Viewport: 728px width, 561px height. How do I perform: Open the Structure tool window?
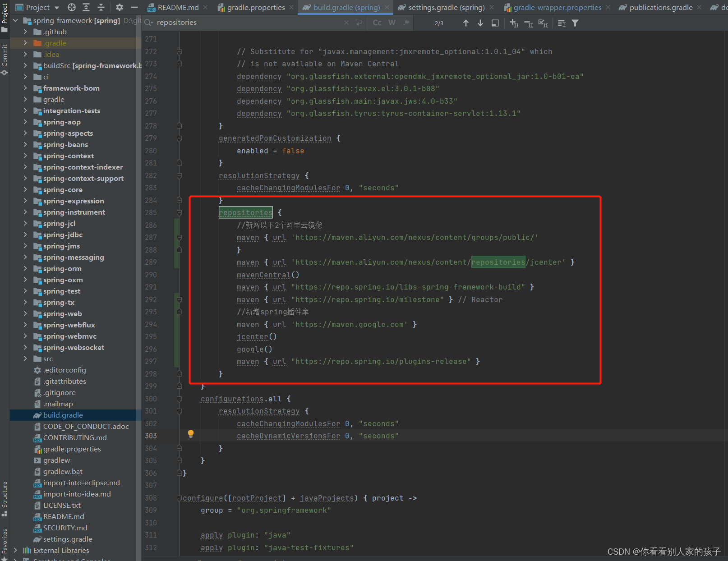click(5, 499)
